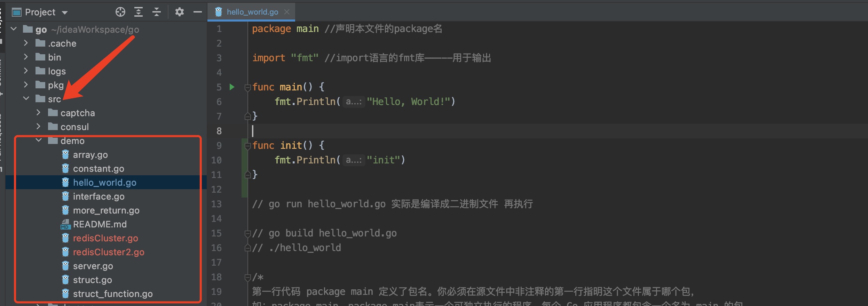Click the "fmt" import string

[305, 58]
